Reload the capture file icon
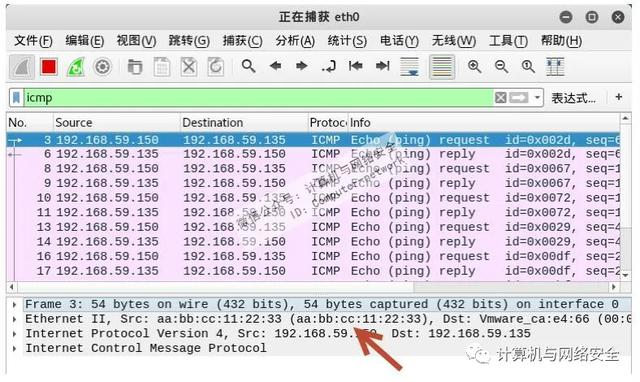This screenshot has height=382, width=640. [x=216, y=67]
